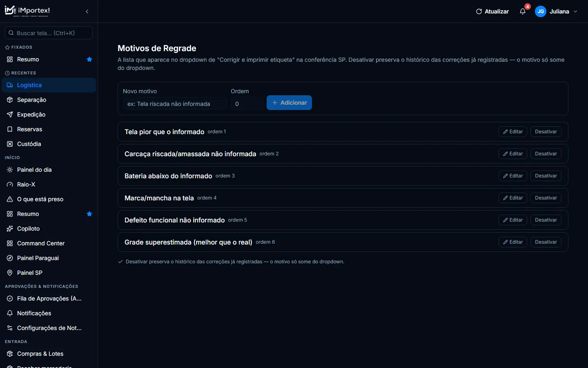Click the Copiloto sparkle icon
Image resolution: width=588 pixels, height=368 pixels.
pos(10,229)
